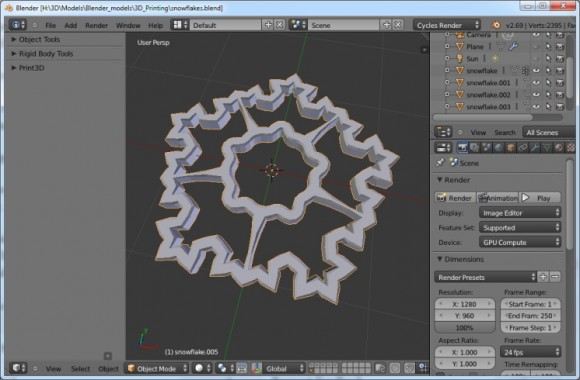Open the Object Data mesh tab icon

pyautogui.click(x=547, y=148)
